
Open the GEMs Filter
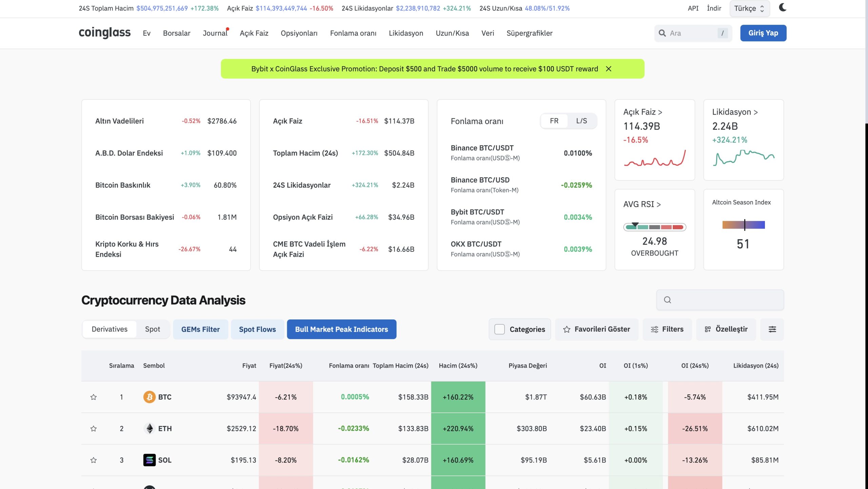pos(200,329)
